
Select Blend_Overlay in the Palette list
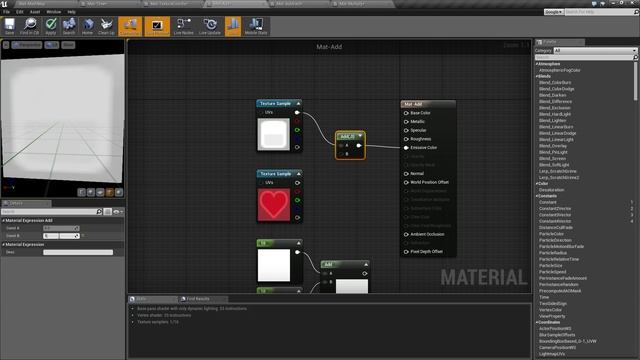coord(553,146)
